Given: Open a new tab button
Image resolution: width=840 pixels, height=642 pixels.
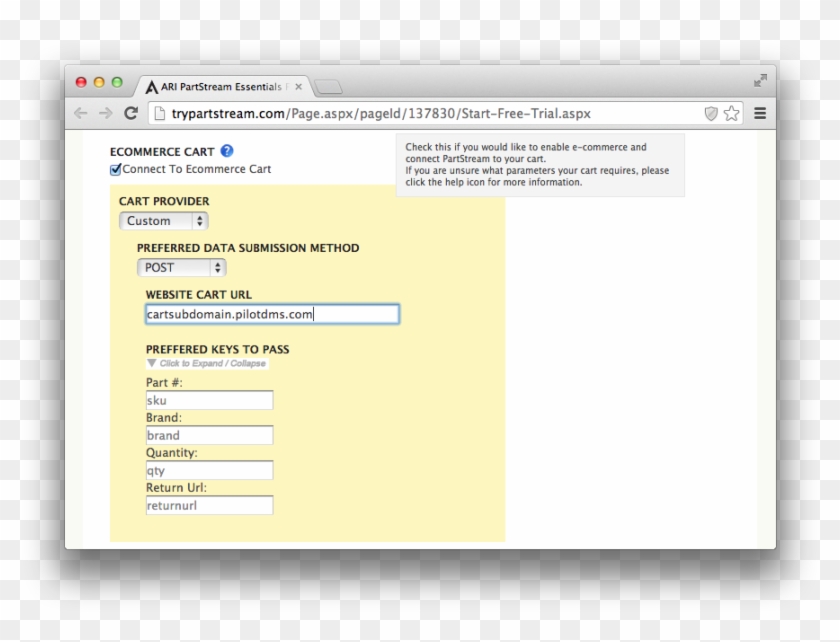Looking at the screenshot, I should pyautogui.click(x=328, y=87).
